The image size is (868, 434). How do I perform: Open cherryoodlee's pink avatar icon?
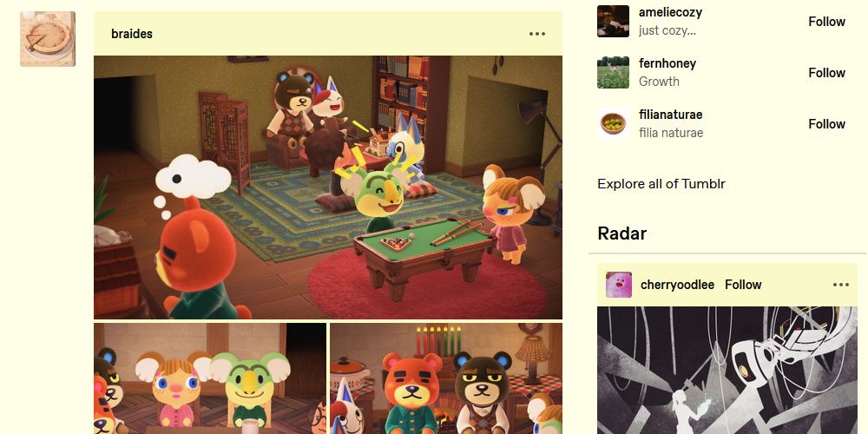618,285
